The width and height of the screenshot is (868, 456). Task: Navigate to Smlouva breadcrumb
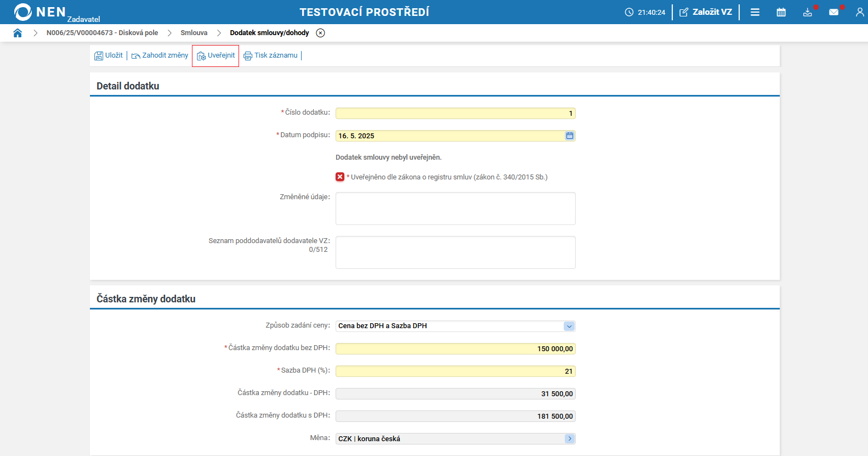click(194, 33)
